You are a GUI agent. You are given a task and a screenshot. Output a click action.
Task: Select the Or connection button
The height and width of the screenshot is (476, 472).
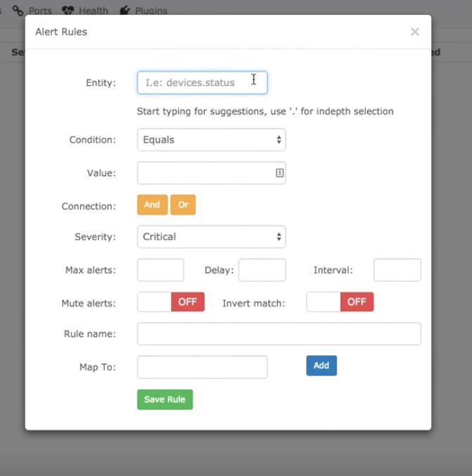183,205
